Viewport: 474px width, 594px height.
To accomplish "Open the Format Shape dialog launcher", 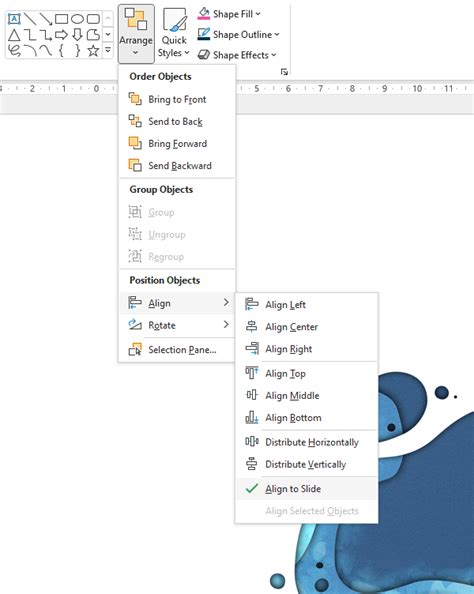I will pyautogui.click(x=284, y=72).
